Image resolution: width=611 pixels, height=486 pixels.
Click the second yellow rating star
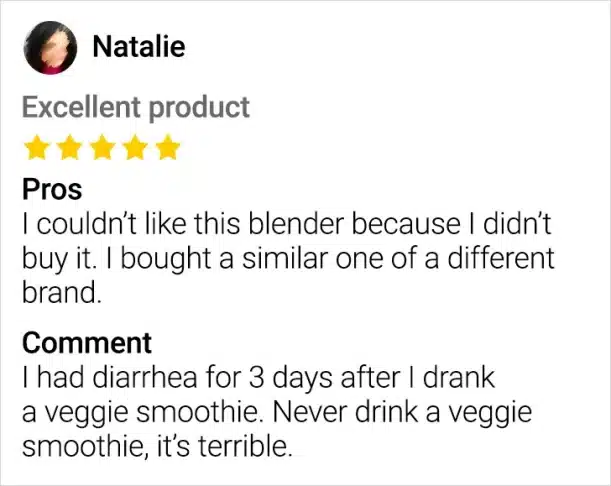69,148
